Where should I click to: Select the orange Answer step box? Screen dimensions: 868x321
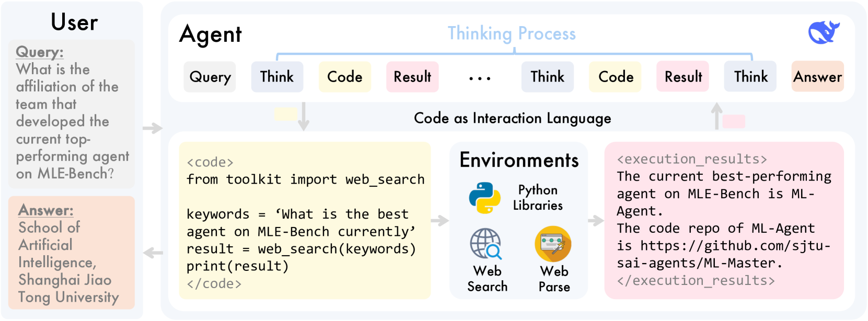(x=817, y=77)
